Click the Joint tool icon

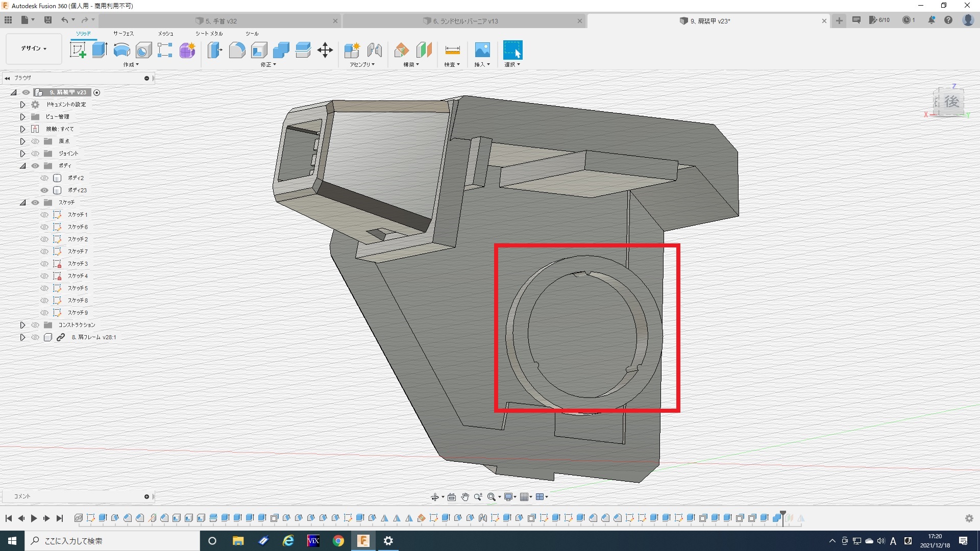(x=375, y=50)
